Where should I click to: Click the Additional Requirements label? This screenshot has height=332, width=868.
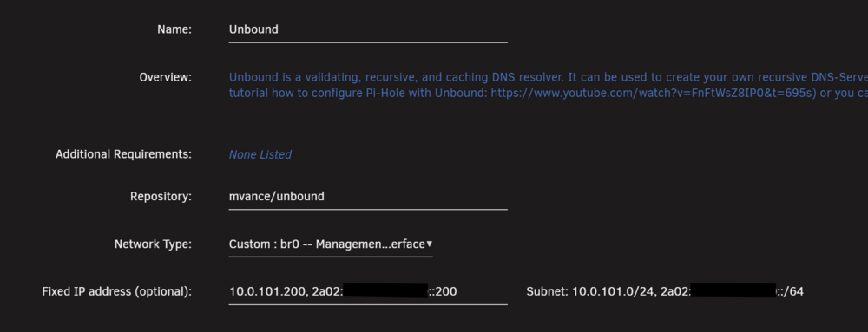pyautogui.click(x=123, y=154)
